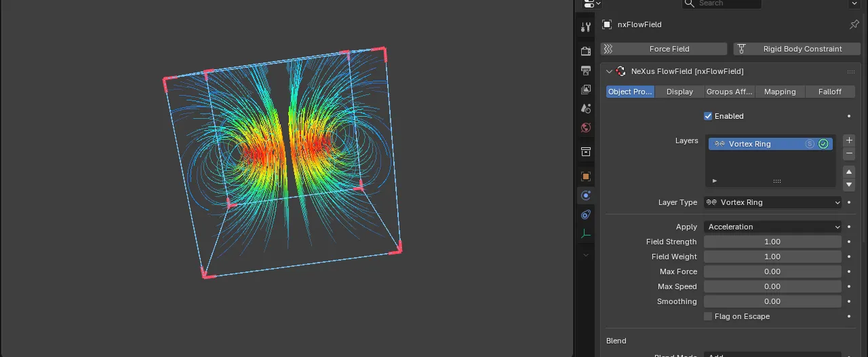
Task: Open the Object properties tab
Action: pyautogui.click(x=586, y=176)
